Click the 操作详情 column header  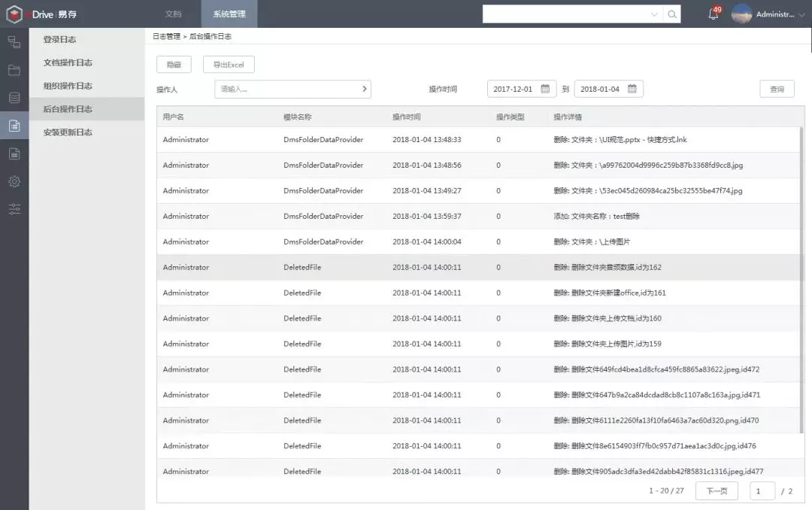568,117
